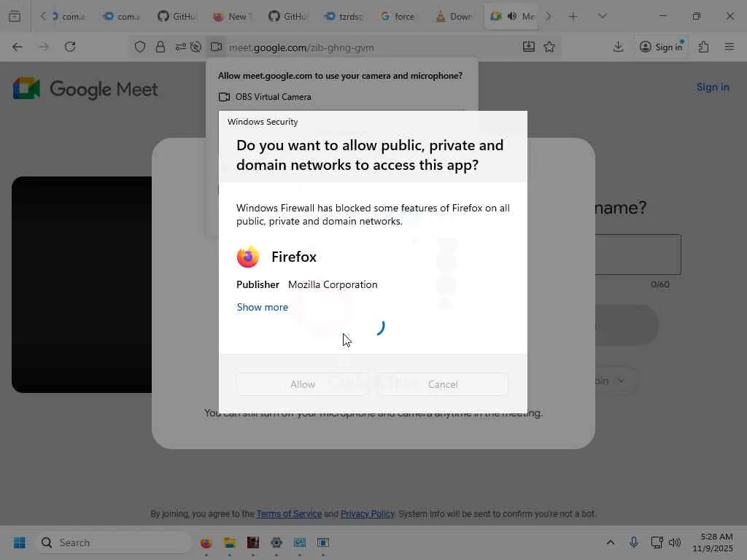Open the Firefox View icon

coord(15,16)
